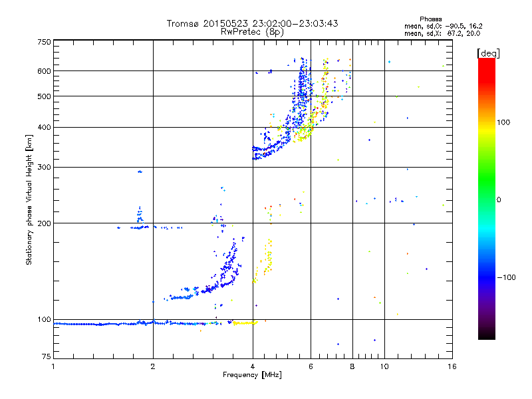Click the "6" frequency axis label
532x399 pixels.
click(x=311, y=366)
